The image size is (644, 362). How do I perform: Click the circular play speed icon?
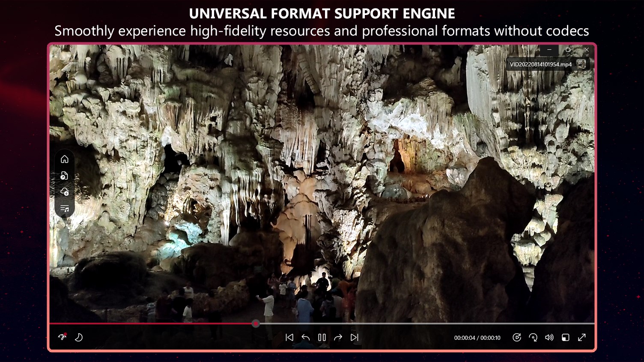[x=517, y=337]
